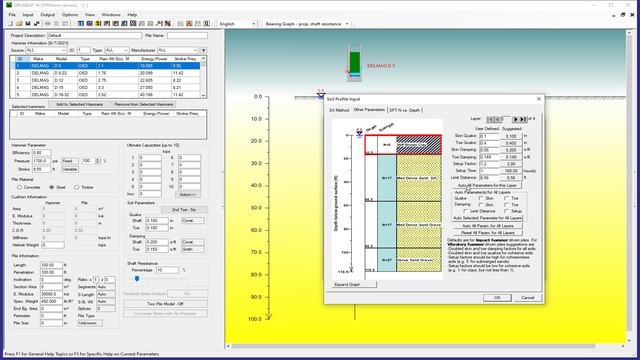Close the Soil Profile Input dialog
The width and height of the screenshot is (640, 360).
tap(538, 99)
